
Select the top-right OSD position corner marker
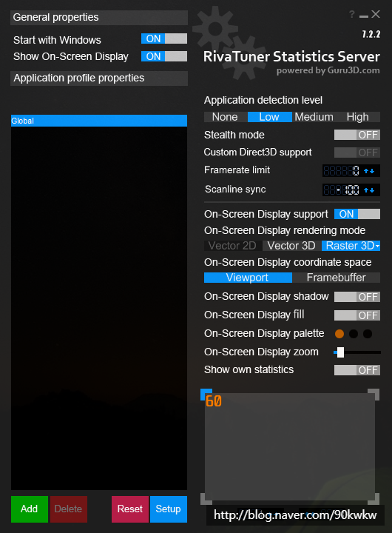tap(374, 395)
